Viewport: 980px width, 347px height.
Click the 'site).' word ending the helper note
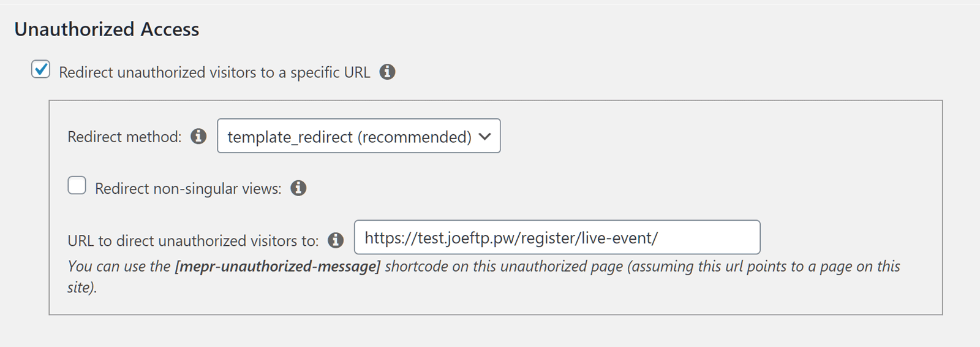tap(82, 288)
